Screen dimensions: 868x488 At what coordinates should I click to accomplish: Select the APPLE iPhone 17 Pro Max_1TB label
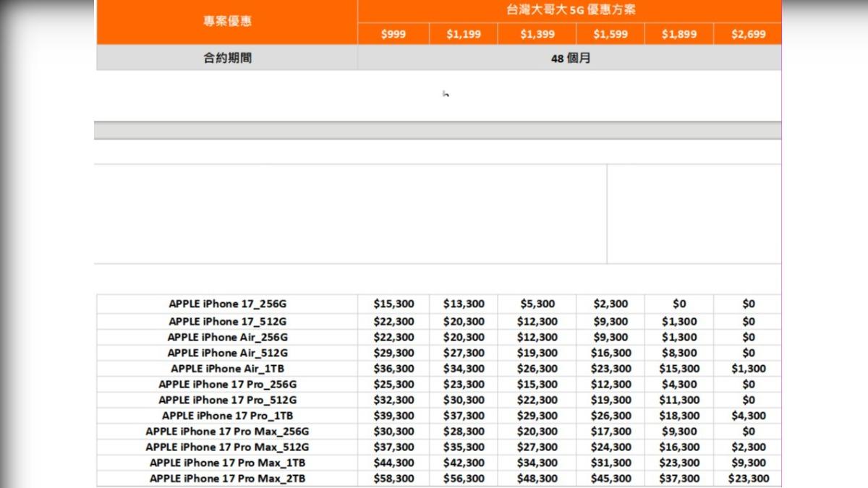point(227,463)
